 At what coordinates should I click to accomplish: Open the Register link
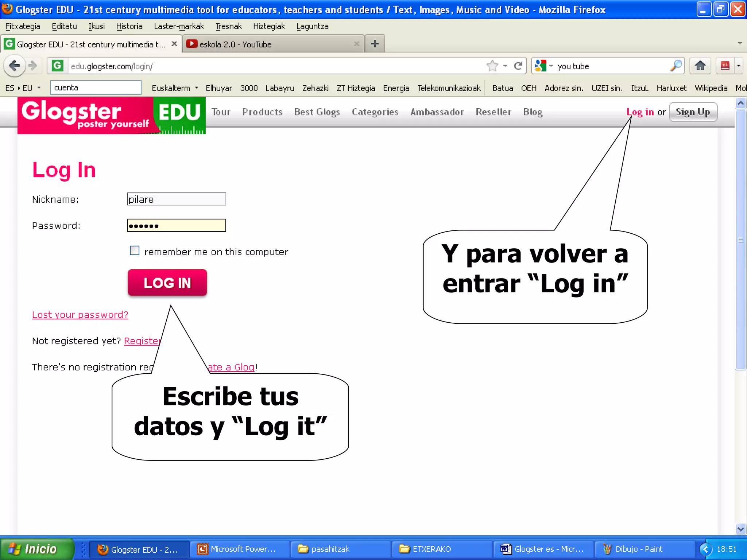click(x=142, y=341)
